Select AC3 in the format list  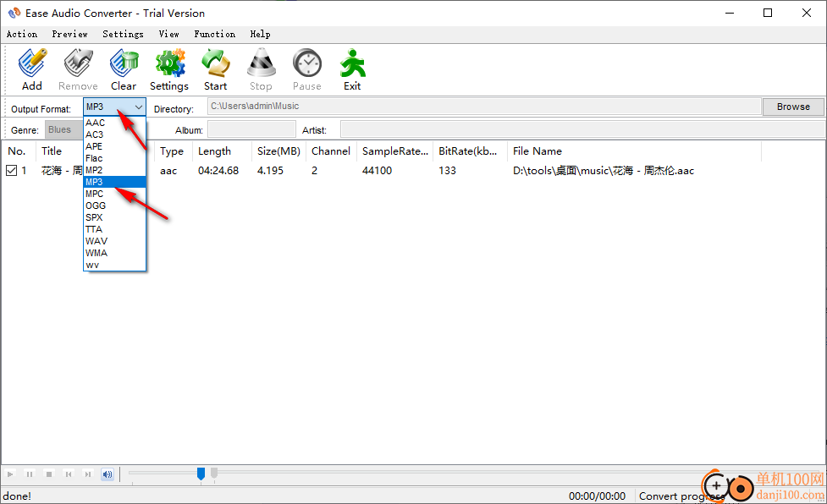tap(114, 134)
